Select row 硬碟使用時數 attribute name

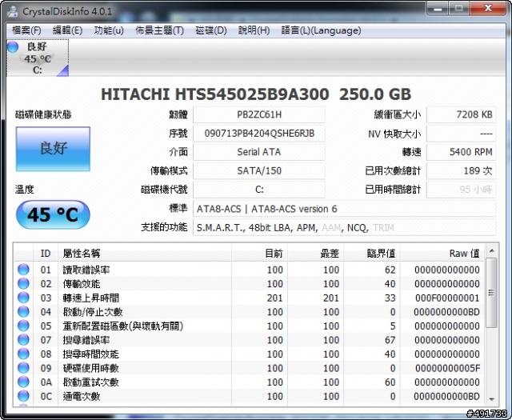click(90, 368)
